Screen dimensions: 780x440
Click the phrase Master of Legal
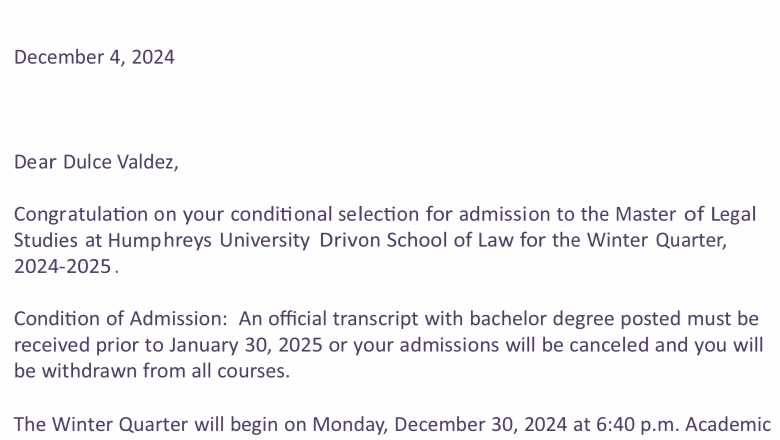tap(685, 214)
